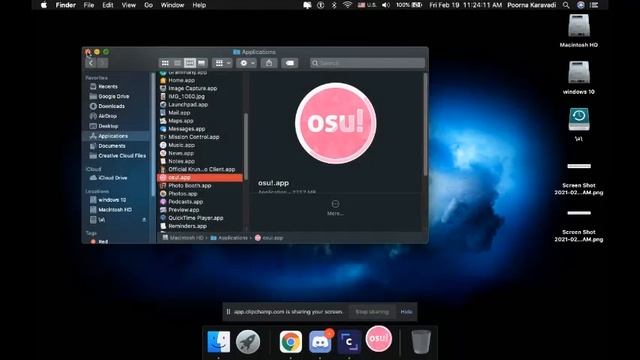Select Applications in sidebar
The width and height of the screenshot is (640, 360).
click(x=117, y=136)
